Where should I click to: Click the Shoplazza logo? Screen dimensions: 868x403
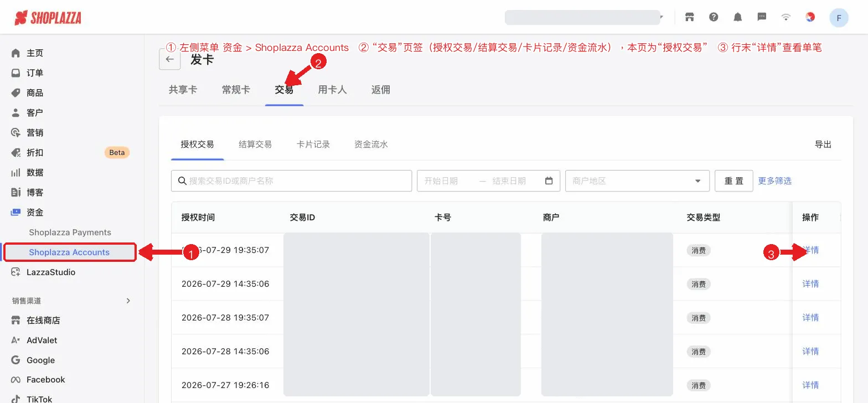[48, 18]
